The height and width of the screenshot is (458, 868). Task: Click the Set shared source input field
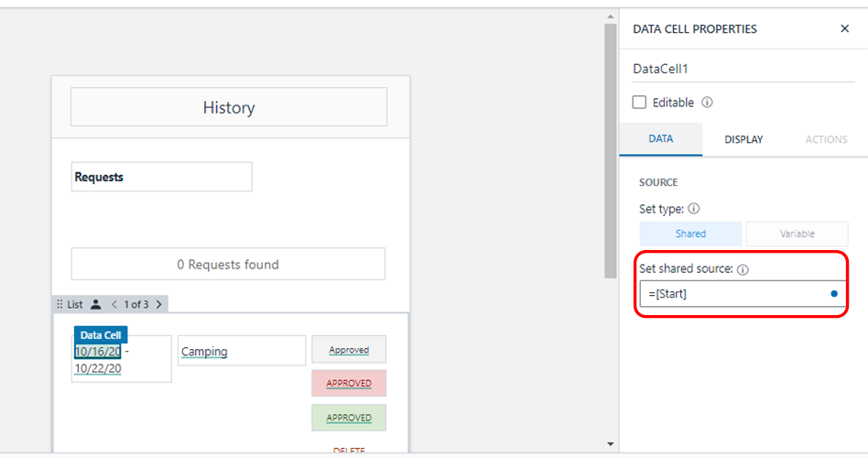pos(732,294)
